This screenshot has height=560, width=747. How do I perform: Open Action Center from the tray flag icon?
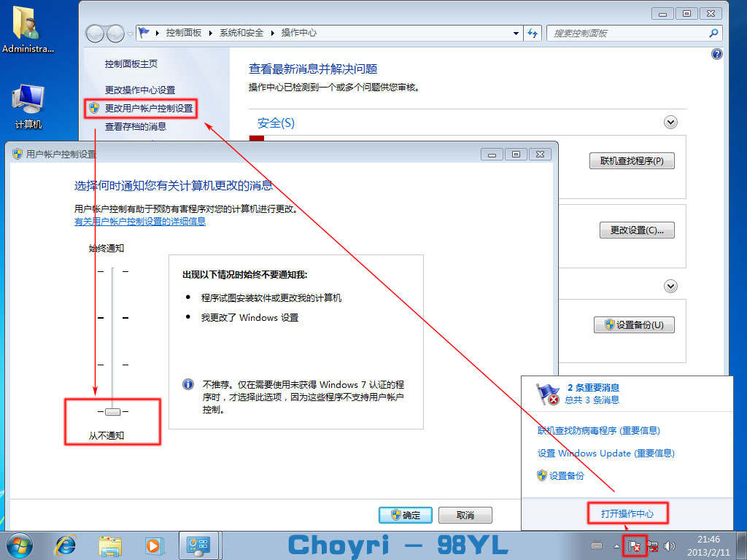[x=634, y=545]
